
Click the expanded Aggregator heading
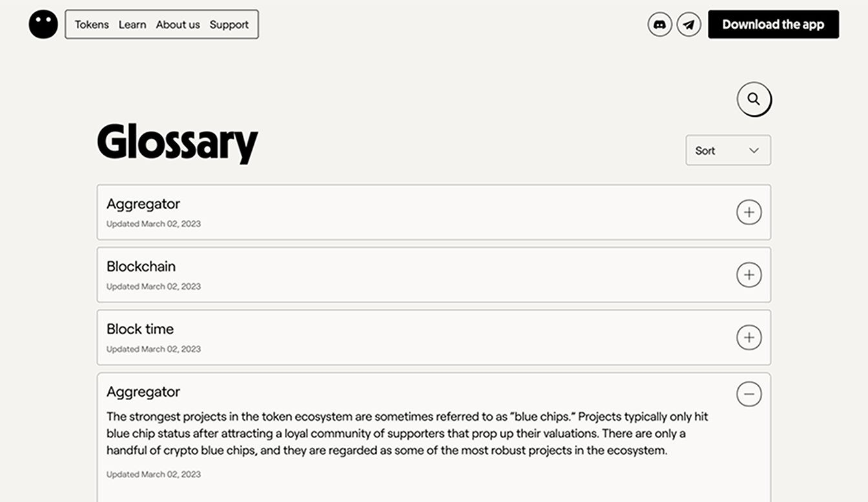point(143,392)
